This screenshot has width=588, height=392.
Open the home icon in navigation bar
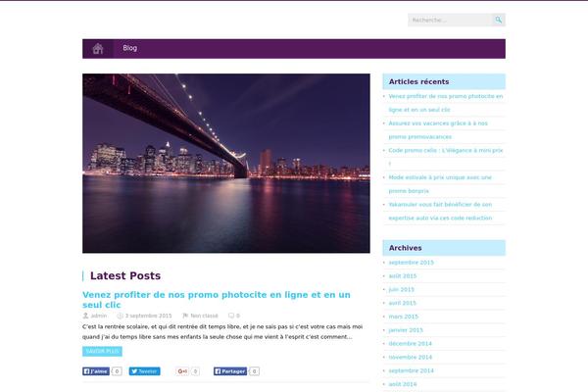(x=98, y=49)
